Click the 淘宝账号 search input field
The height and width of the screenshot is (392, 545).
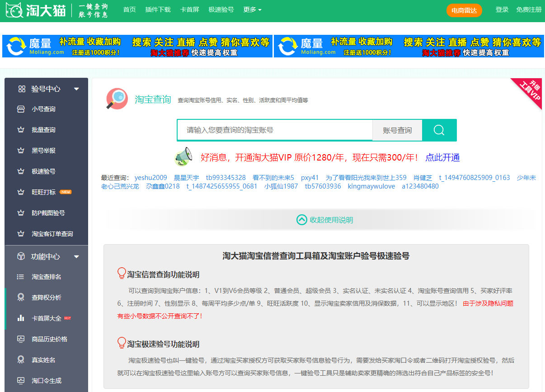[x=275, y=130]
